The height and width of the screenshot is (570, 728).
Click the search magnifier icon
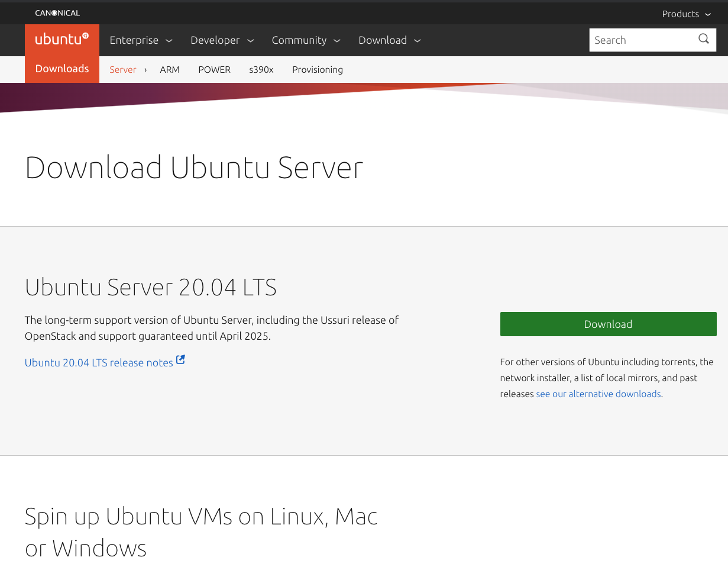[703, 39]
